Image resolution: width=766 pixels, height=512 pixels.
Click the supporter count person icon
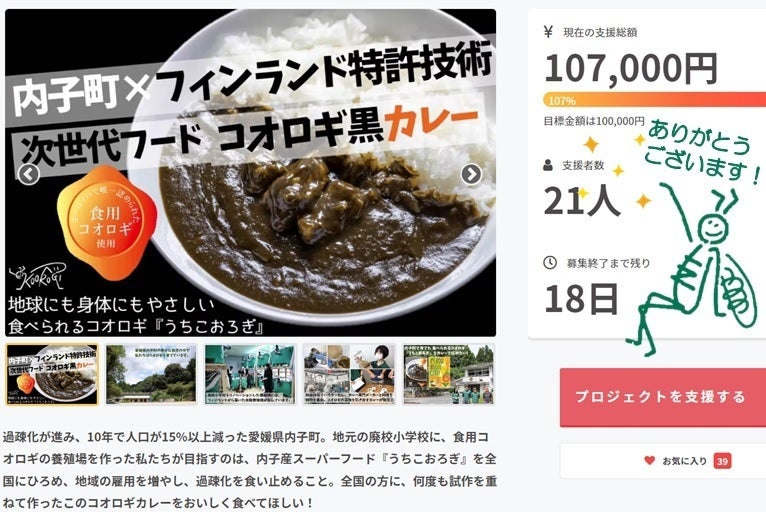pyautogui.click(x=548, y=165)
